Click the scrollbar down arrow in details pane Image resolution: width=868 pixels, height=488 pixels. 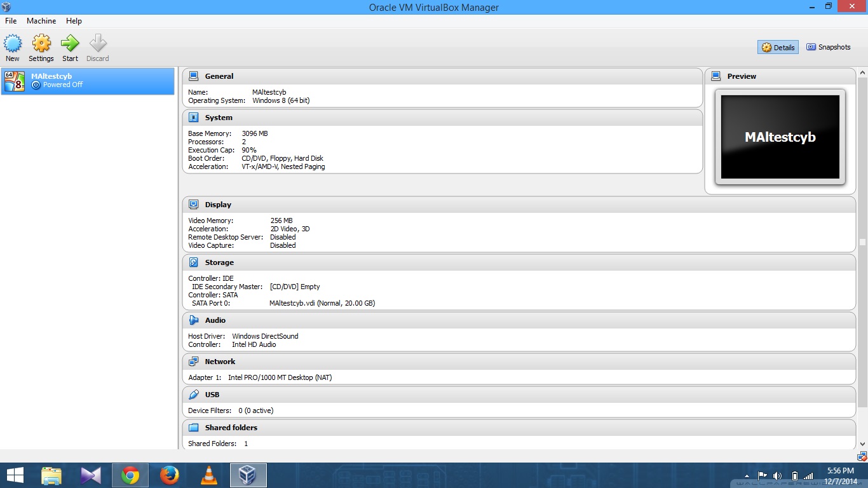(x=862, y=444)
